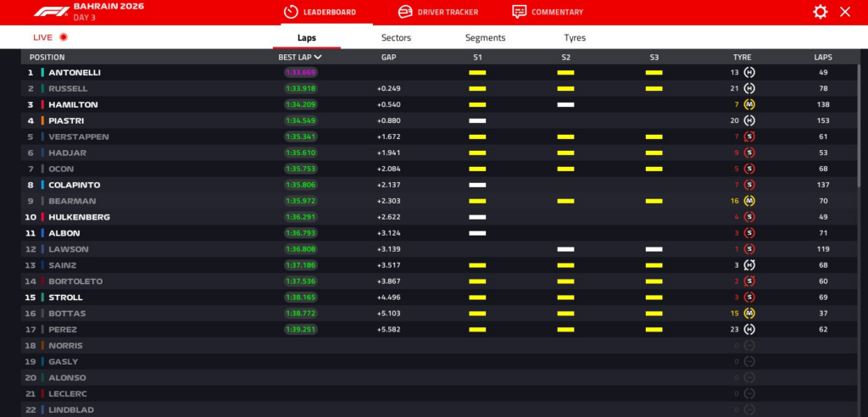
Task: Click Perez's hard tyre icon
Action: tap(749, 330)
